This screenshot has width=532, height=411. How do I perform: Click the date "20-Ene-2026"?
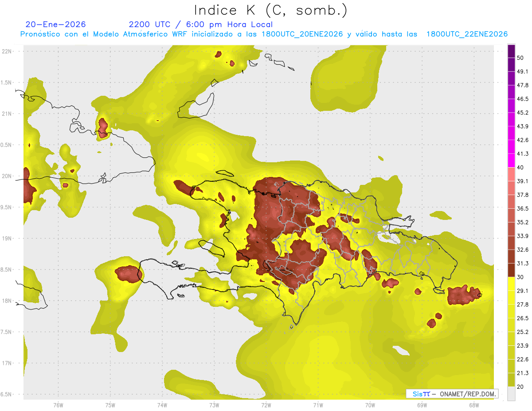[x=56, y=24]
